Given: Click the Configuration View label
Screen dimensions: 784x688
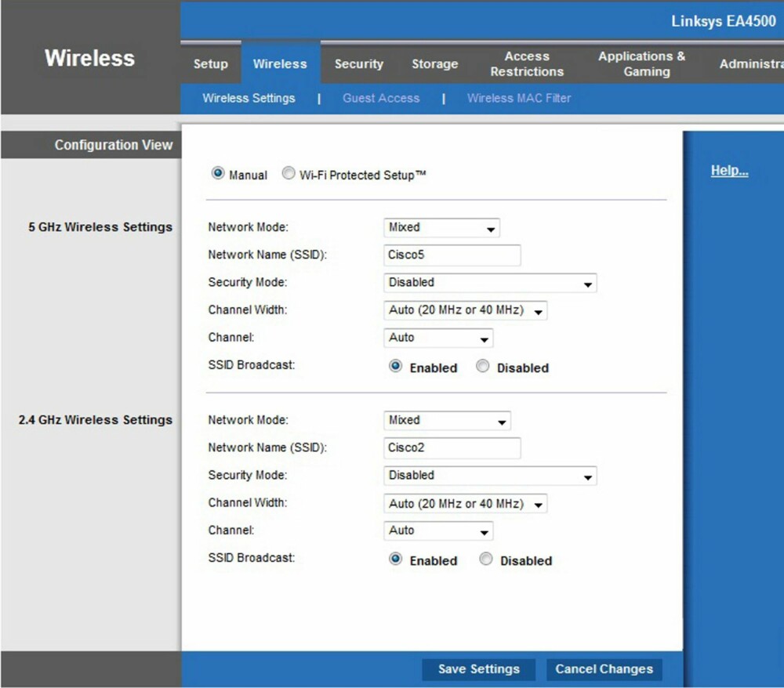Looking at the screenshot, I should click(x=114, y=146).
